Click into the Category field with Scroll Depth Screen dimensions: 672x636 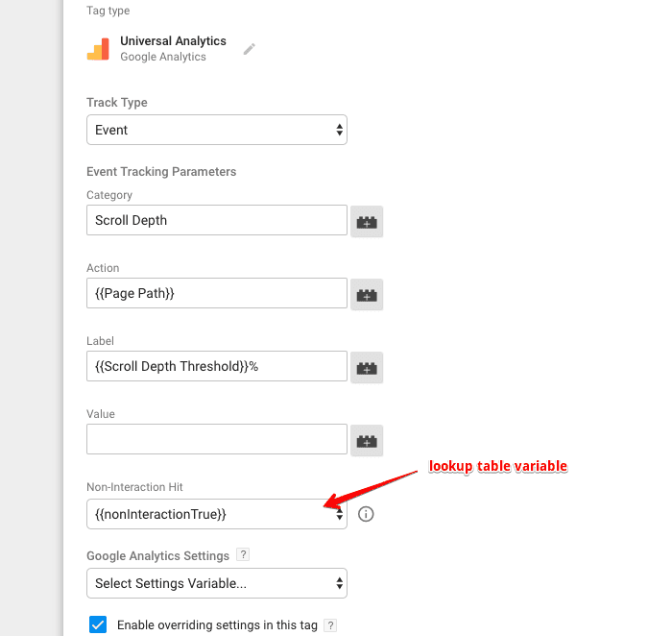coord(217,220)
